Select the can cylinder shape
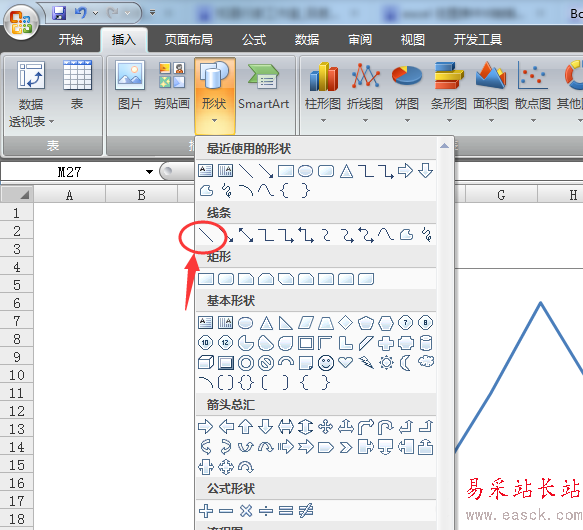Viewport: 583px width, 530px height. click(426, 343)
